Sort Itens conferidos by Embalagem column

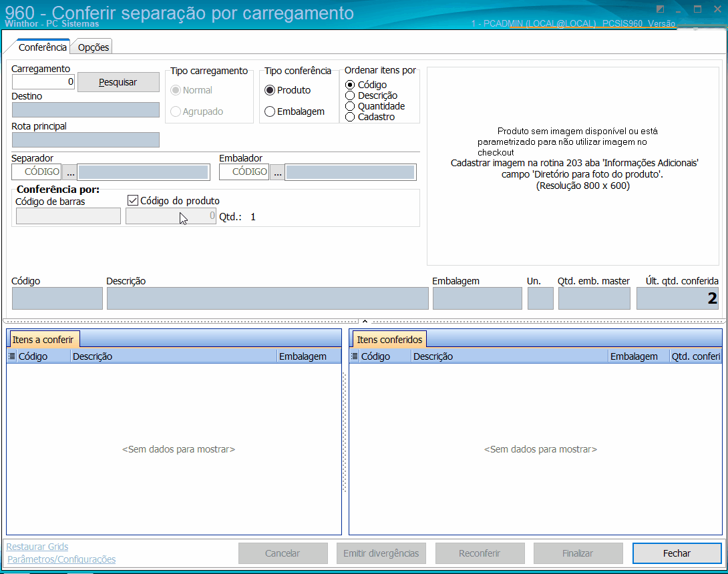pos(639,356)
